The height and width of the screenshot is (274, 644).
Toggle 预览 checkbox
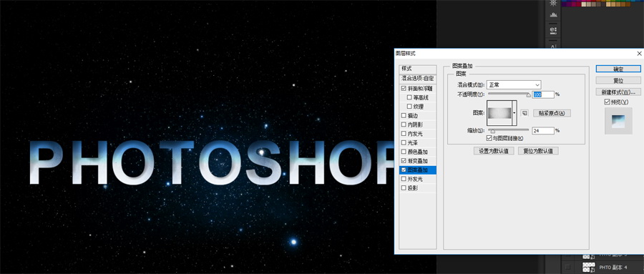point(607,102)
